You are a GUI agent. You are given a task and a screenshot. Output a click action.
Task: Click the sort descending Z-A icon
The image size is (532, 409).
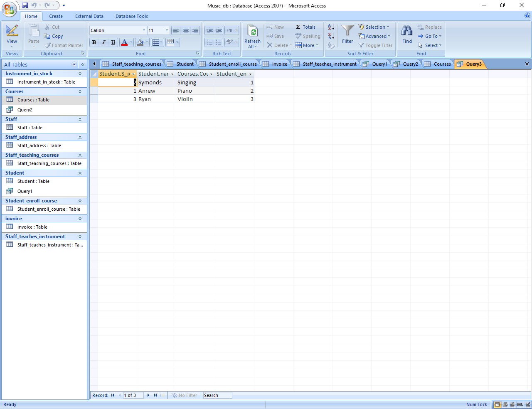(331, 36)
